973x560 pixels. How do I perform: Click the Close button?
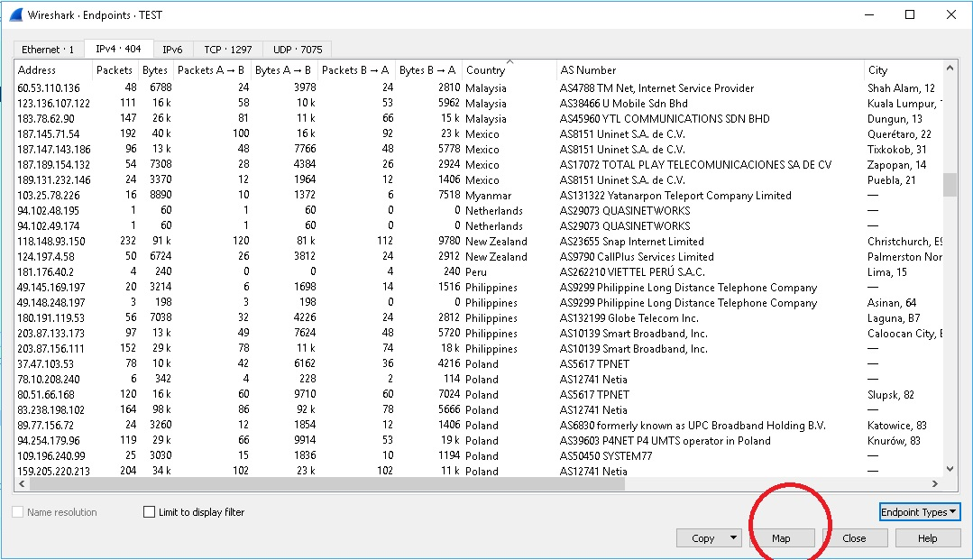[x=854, y=538]
